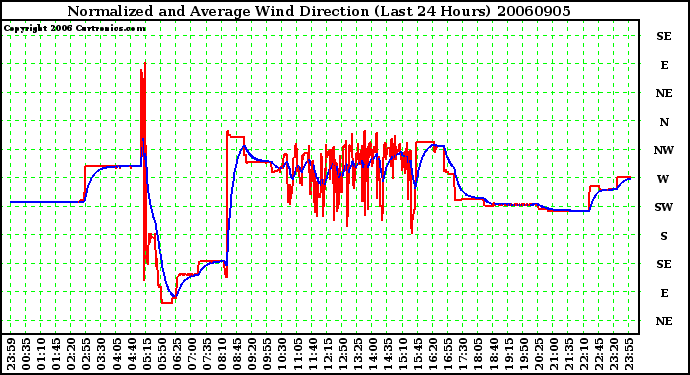Click the '01:10' time label
The image size is (690, 375).
(41, 354)
